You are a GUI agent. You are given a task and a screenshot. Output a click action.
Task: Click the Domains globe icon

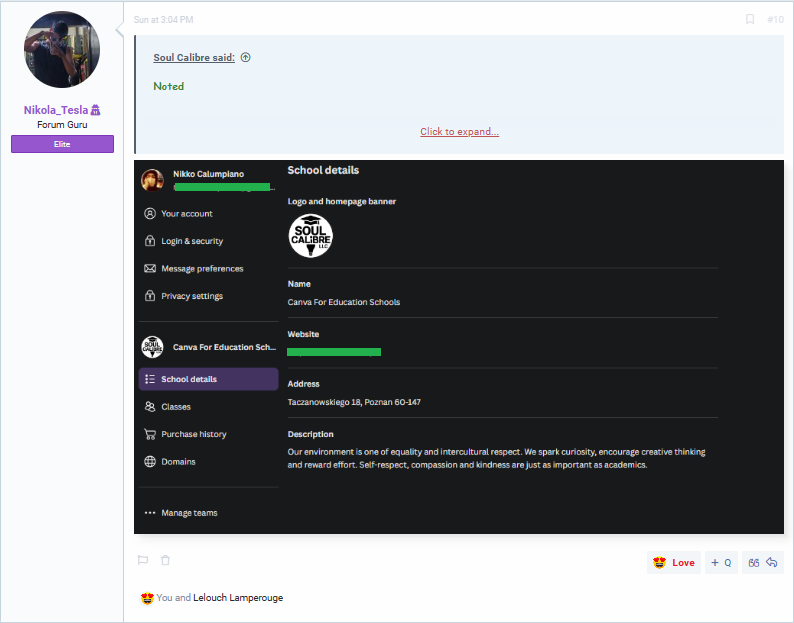(150, 461)
